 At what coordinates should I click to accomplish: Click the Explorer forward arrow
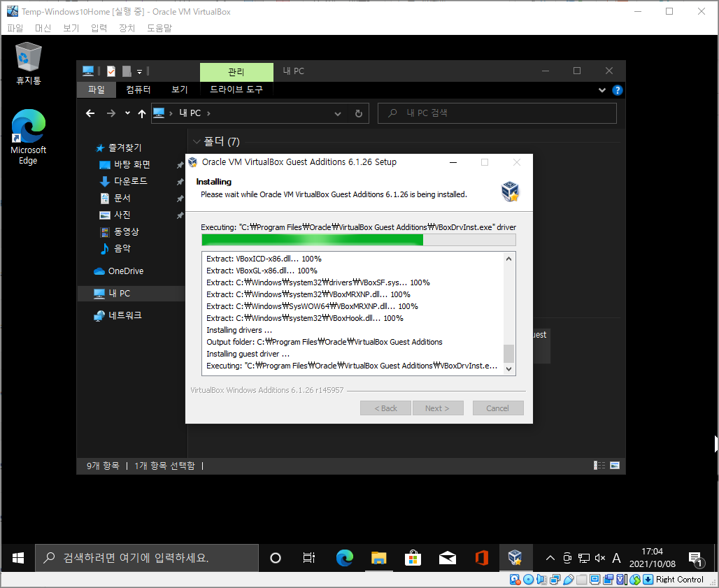click(x=111, y=113)
